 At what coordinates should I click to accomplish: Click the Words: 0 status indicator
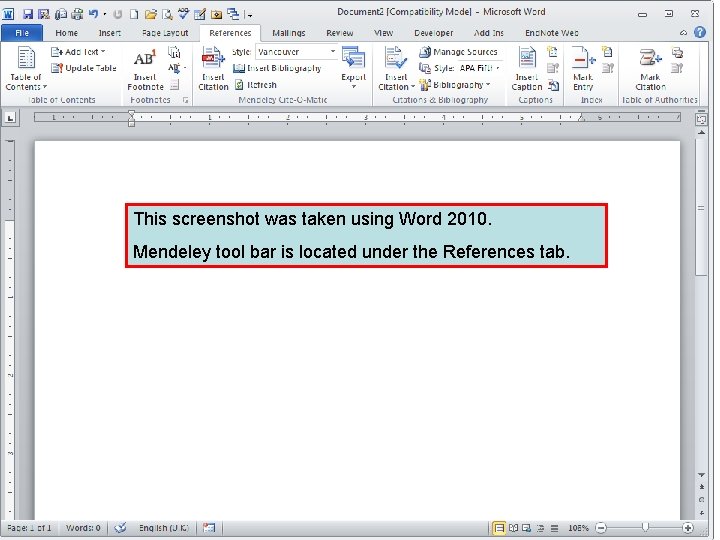[x=83, y=528]
